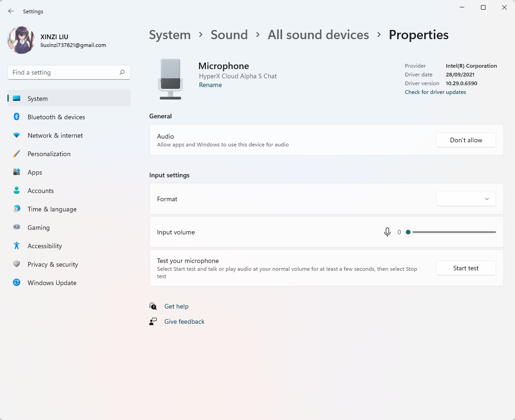This screenshot has height=420, width=515.
Task: Click the back arrow icon in Settings
Action: click(x=11, y=11)
